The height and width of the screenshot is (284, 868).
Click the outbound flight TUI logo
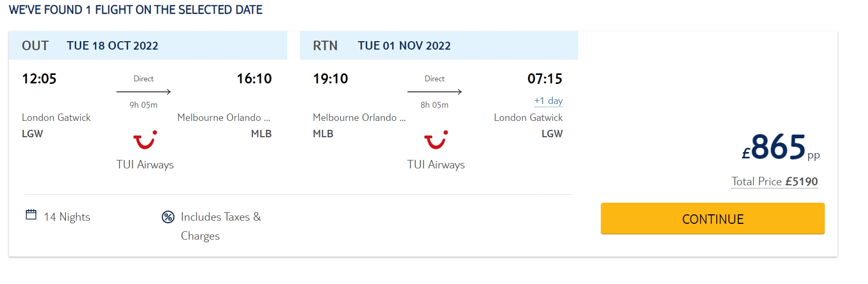click(x=145, y=140)
